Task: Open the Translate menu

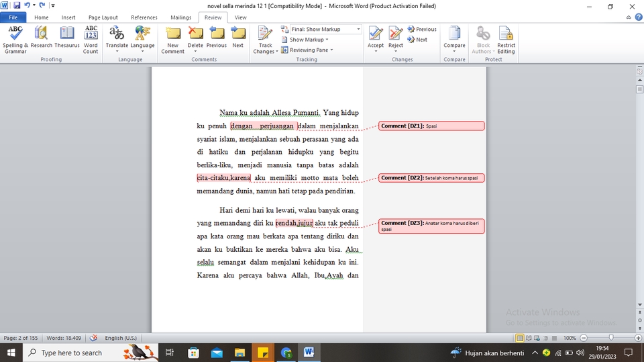Action: [117, 39]
